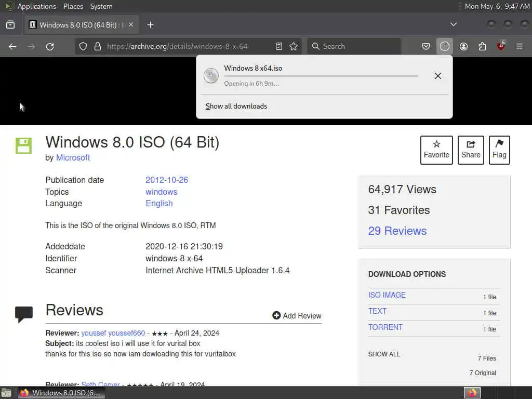Click the Addeddate value 2020-12-16 21:30:19
The height and width of the screenshot is (399, 532).
[x=184, y=247]
